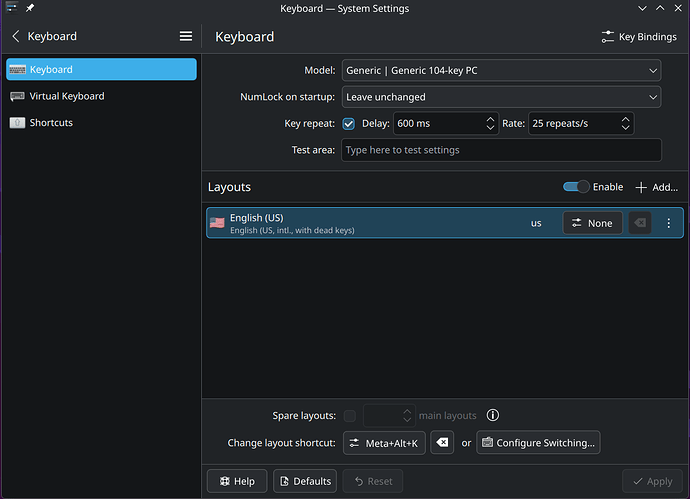The height and width of the screenshot is (499, 690).
Task: Expand the NumLock on startup dropdown
Action: pyautogui.click(x=501, y=97)
